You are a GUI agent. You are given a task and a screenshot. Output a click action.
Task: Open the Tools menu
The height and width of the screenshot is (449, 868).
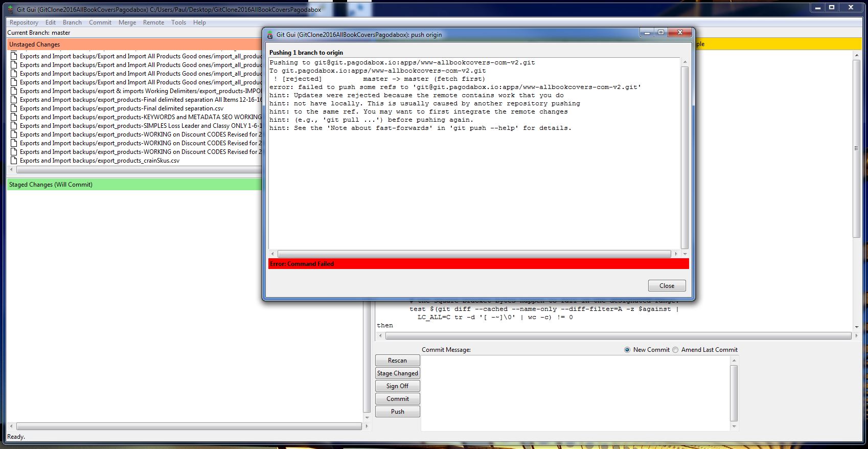point(178,23)
